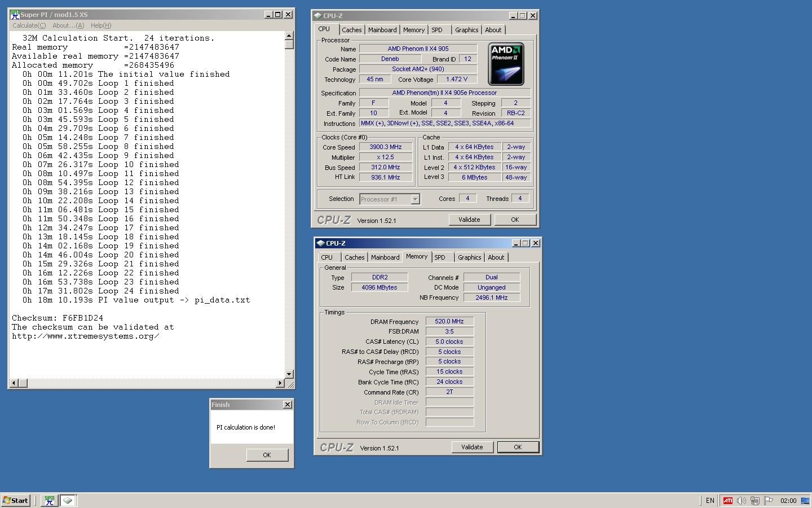Click Validate in the lower CPU-Z window

[472, 447]
